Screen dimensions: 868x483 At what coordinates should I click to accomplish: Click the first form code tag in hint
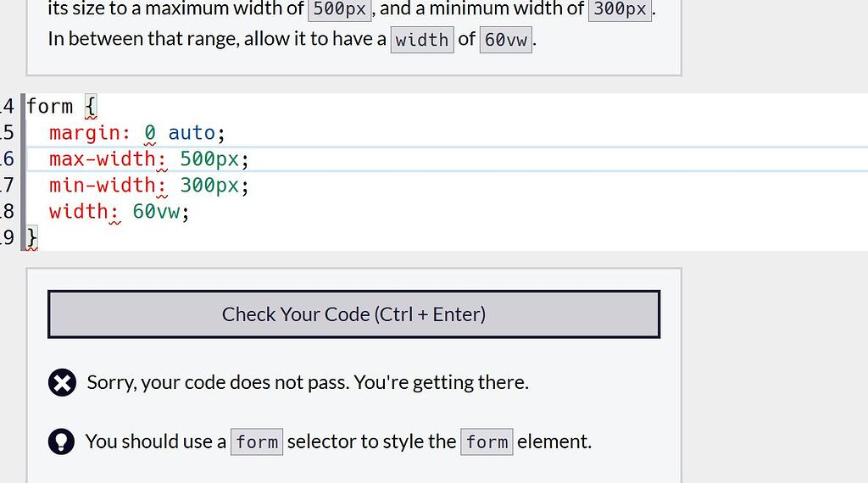(257, 442)
